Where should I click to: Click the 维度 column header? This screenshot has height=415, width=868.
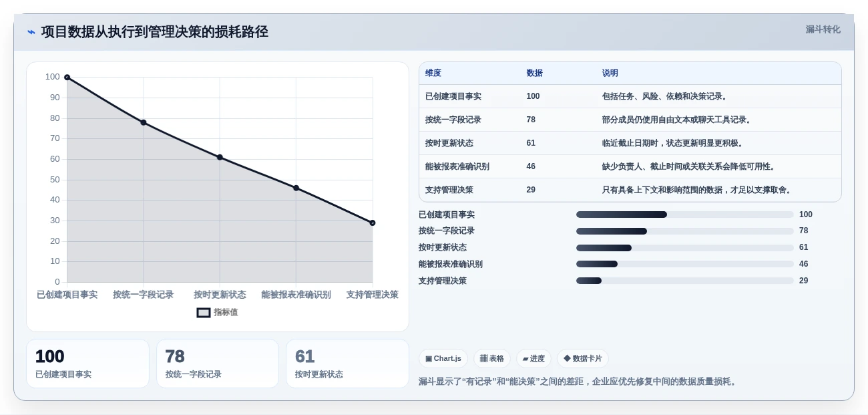(x=433, y=73)
